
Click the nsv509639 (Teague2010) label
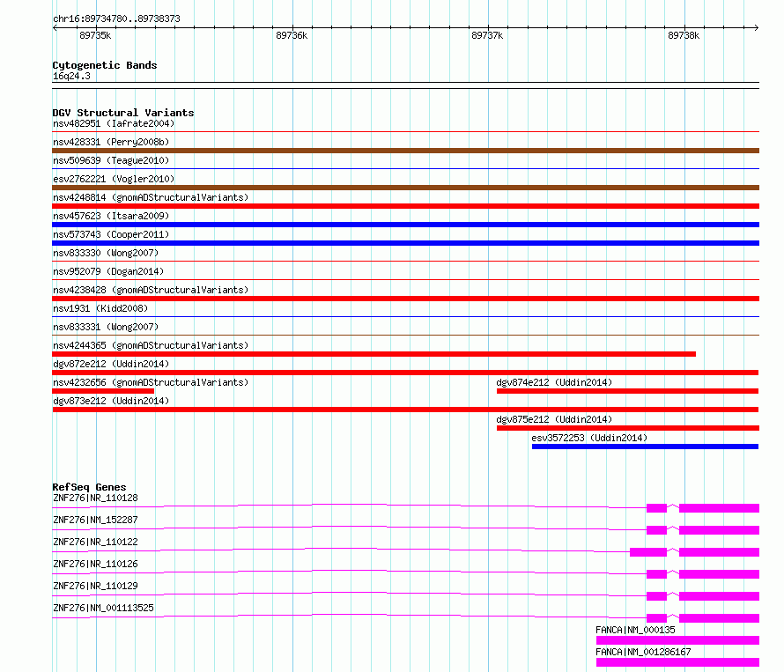click(x=111, y=160)
